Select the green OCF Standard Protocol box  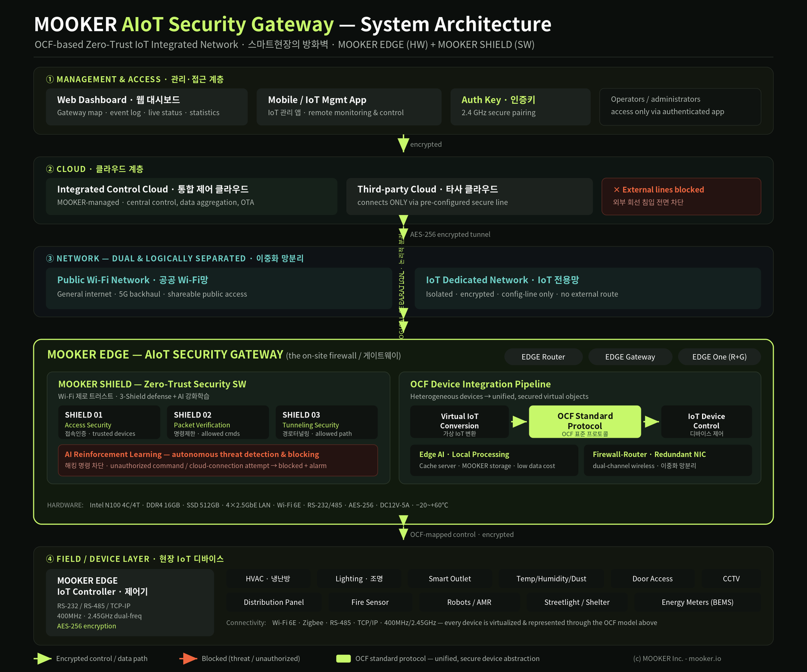point(585,422)
